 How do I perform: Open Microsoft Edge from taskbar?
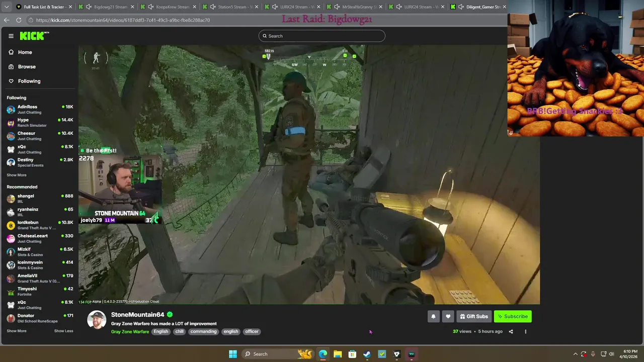[x=323, y=354]
